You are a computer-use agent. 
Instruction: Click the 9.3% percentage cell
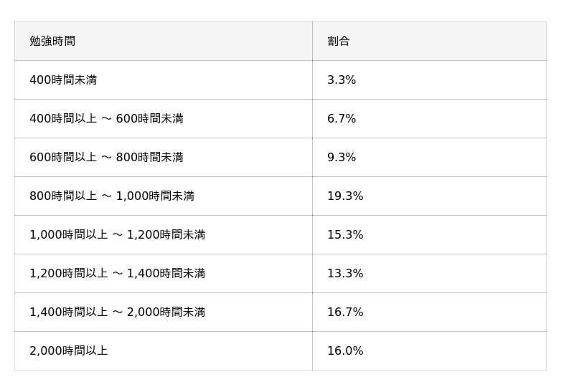pyautogui.click(x=342, y=158)
